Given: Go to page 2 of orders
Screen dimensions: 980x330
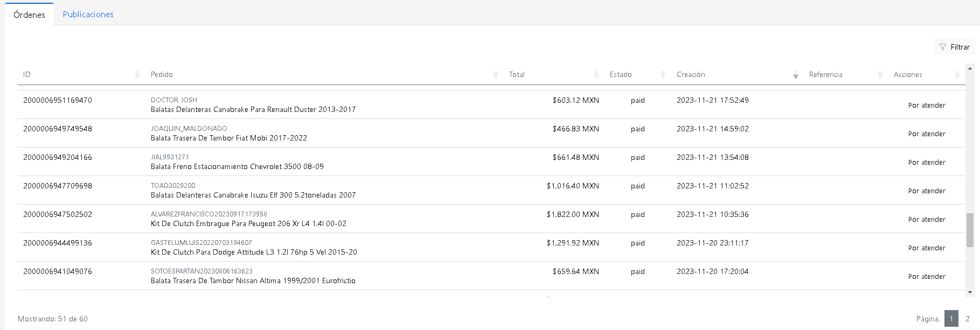Looking at the screenshot, I should click(x=967, y=319).
